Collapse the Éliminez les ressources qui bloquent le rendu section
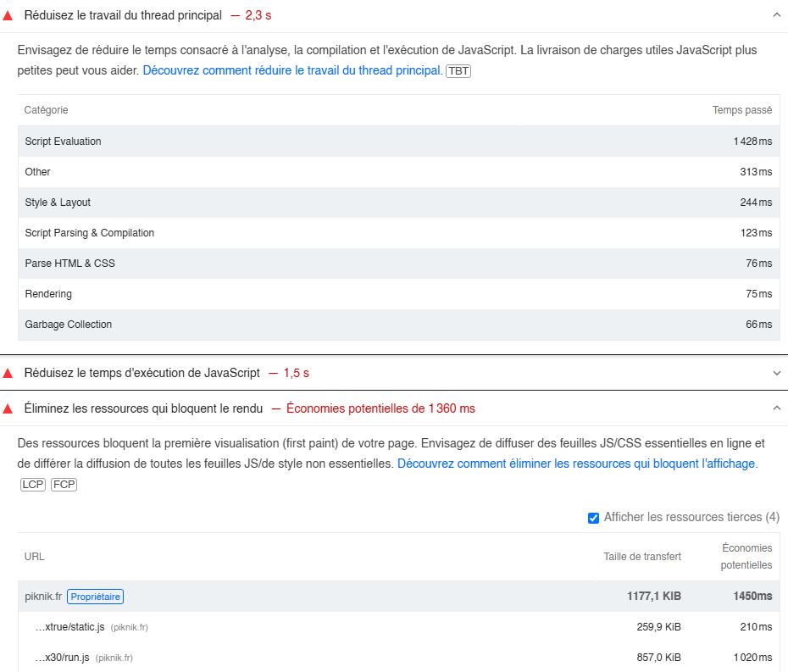The image size is (788, 672). 777,408
